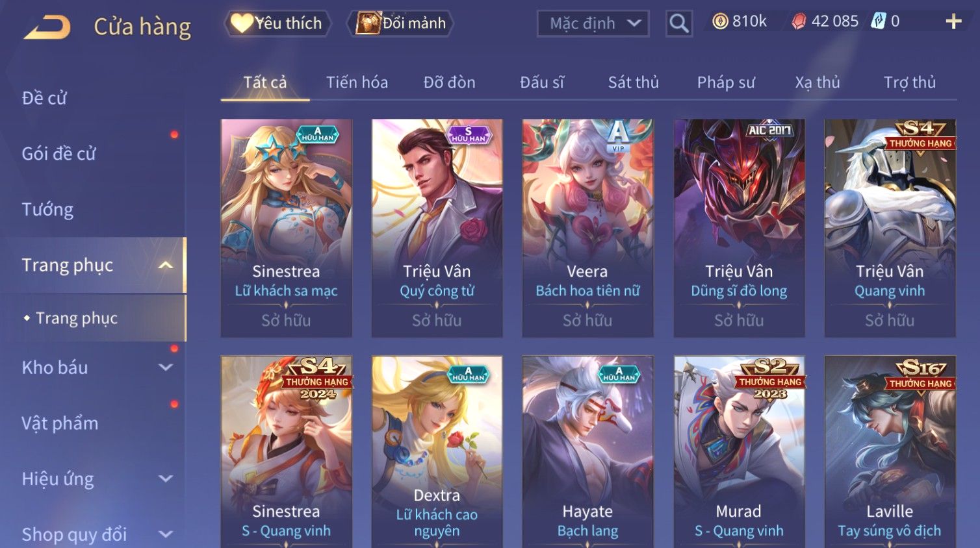Open Hayate Bạch lang skin card
This screenshot has height=548, width=980.
coord(587,452)
